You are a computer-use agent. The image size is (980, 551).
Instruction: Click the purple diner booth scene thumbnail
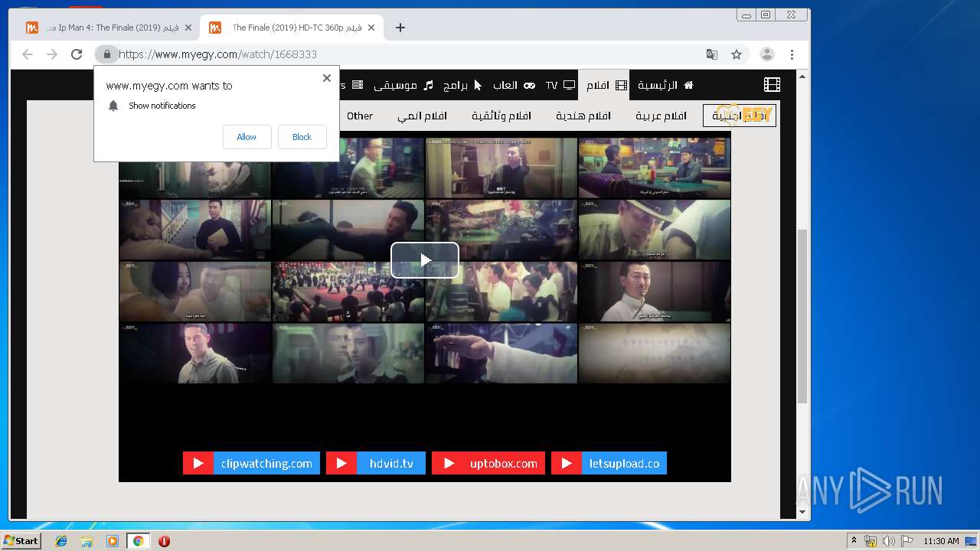coord(655,168)
